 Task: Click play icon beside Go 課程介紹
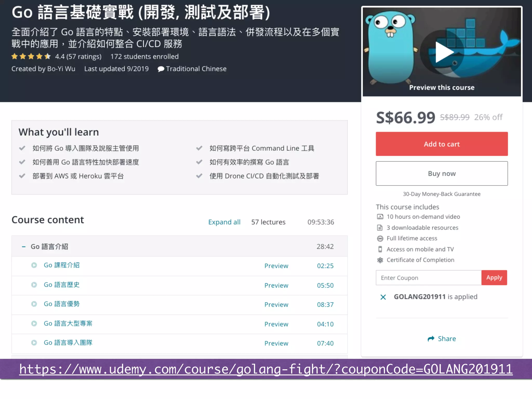34,265
